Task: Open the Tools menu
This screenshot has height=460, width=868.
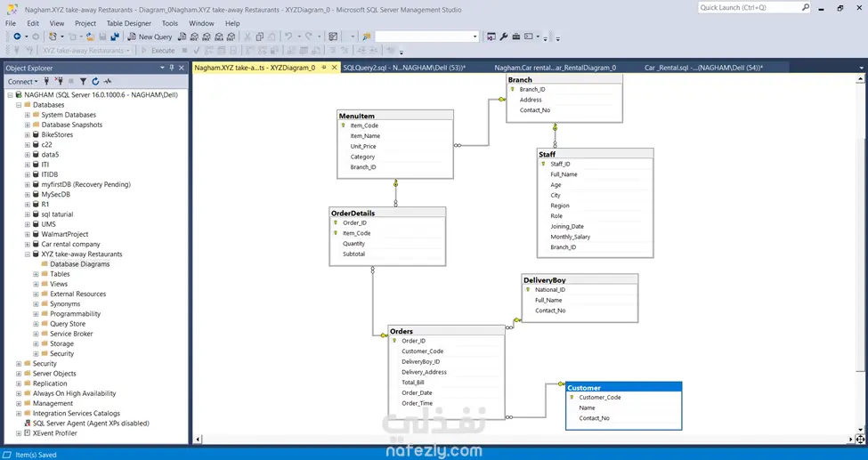Action: 170,23
